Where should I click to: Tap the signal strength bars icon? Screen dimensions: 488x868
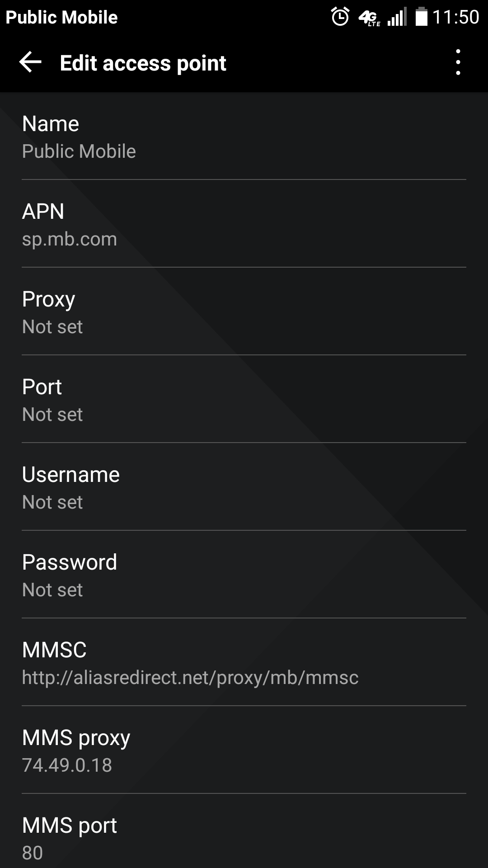397,17
